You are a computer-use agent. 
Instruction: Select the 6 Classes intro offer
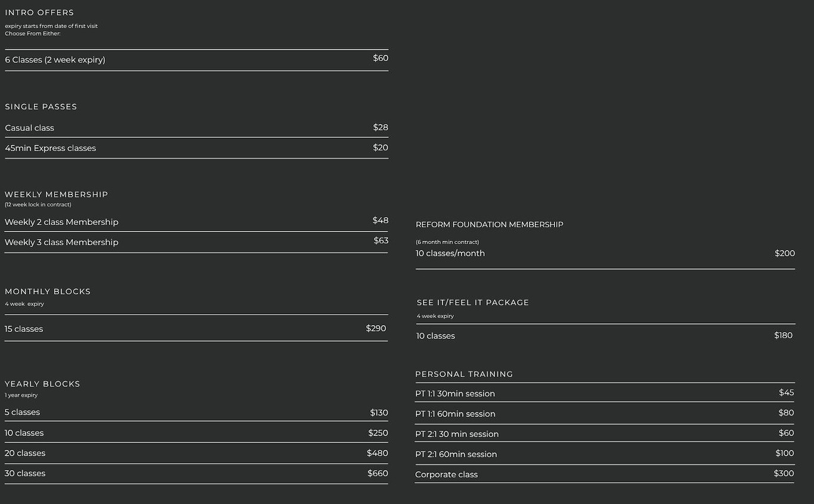click(x=197, y=60)
